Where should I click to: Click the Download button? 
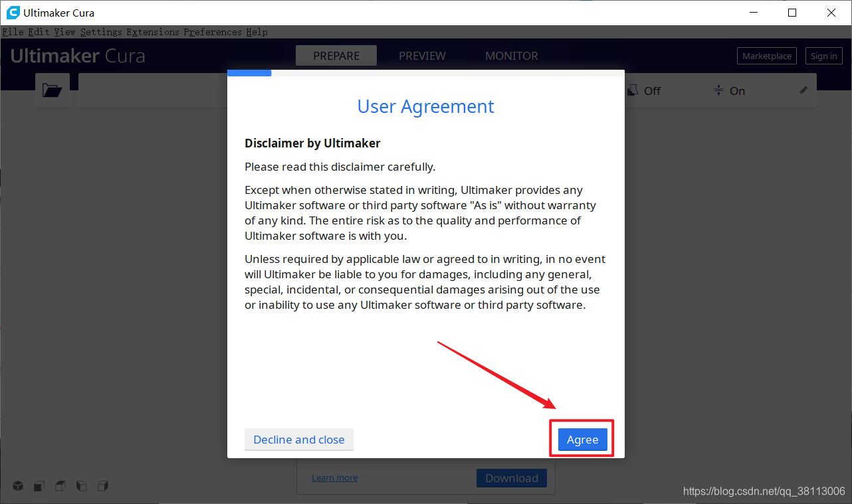click(x=512, y=478)
